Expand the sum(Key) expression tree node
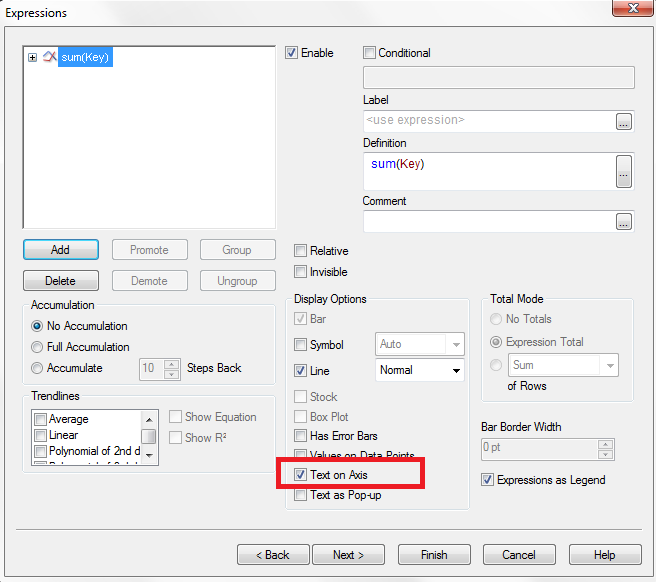 (33, 57)
